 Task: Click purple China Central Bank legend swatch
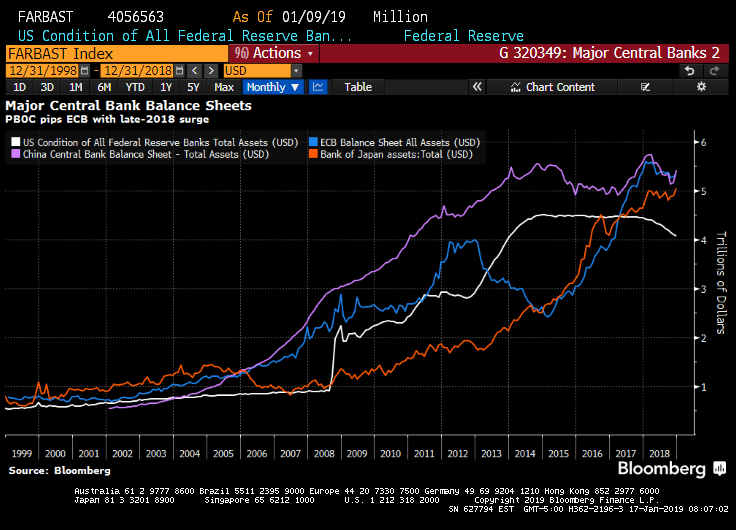tap(15, 154)
